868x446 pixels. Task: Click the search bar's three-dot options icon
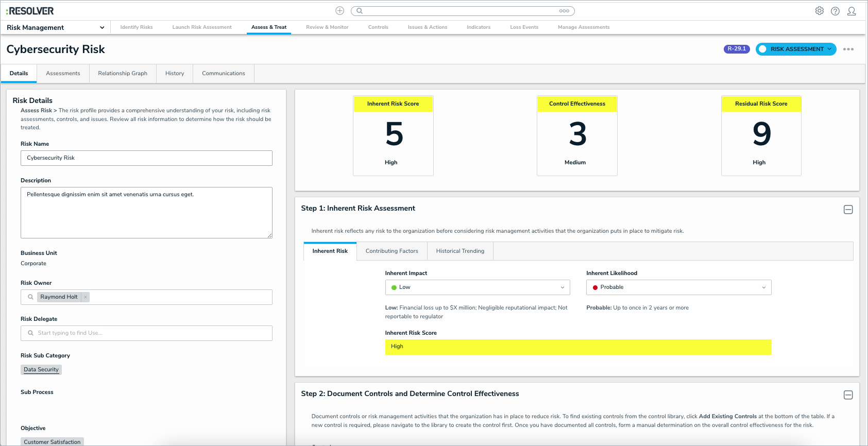click(x=564, y=11)
